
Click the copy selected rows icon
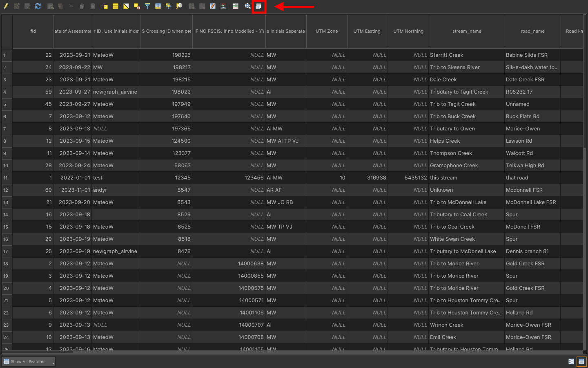click(82, 6)
